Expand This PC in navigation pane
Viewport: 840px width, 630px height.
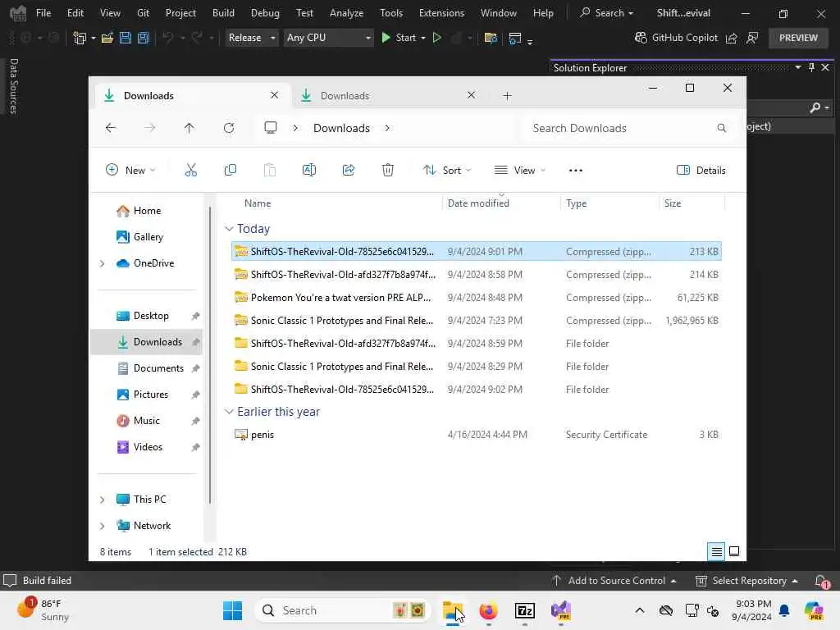[103, 500]
